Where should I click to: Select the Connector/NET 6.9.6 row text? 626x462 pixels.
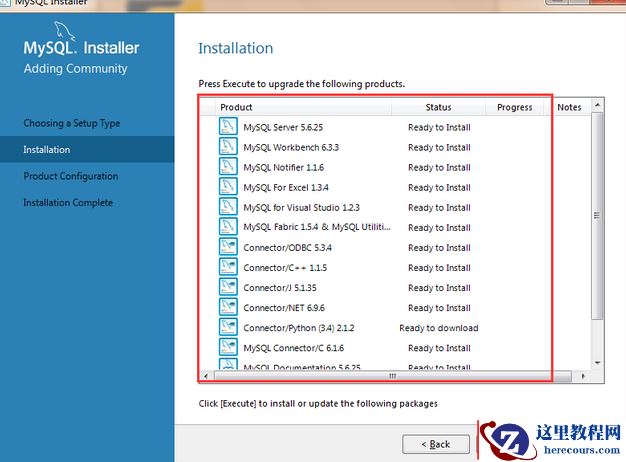click(x=284, y=308)
